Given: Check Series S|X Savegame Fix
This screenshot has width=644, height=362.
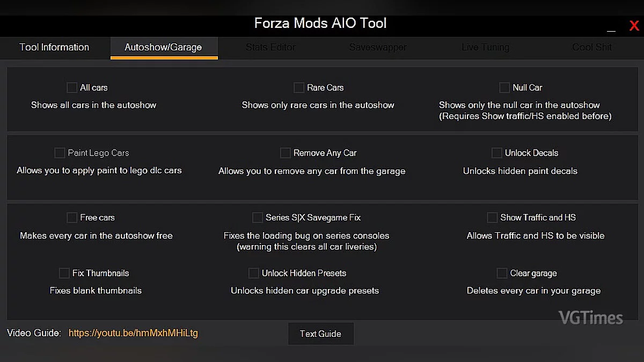Looking at the screenshot, I should click(257, 218).
